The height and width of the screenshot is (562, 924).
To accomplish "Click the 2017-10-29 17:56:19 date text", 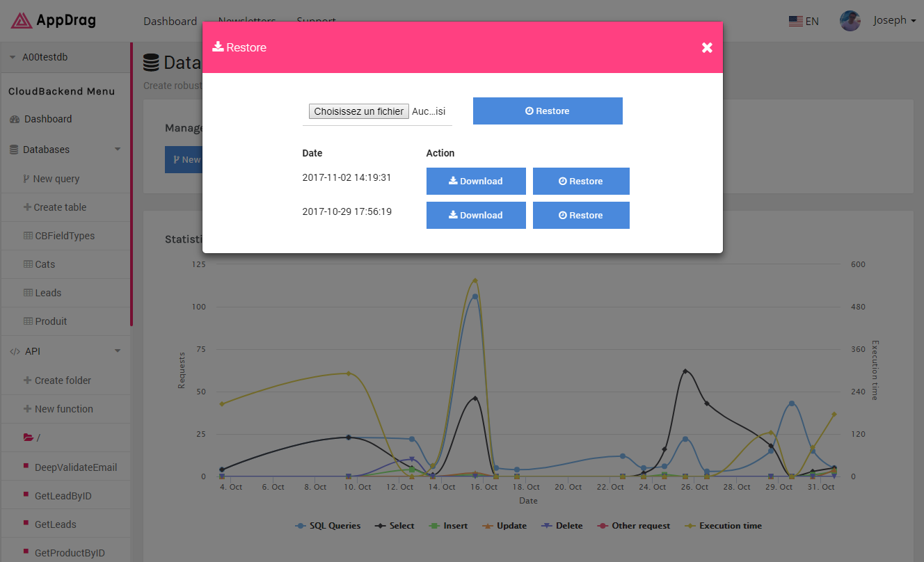I will (346, 211).
